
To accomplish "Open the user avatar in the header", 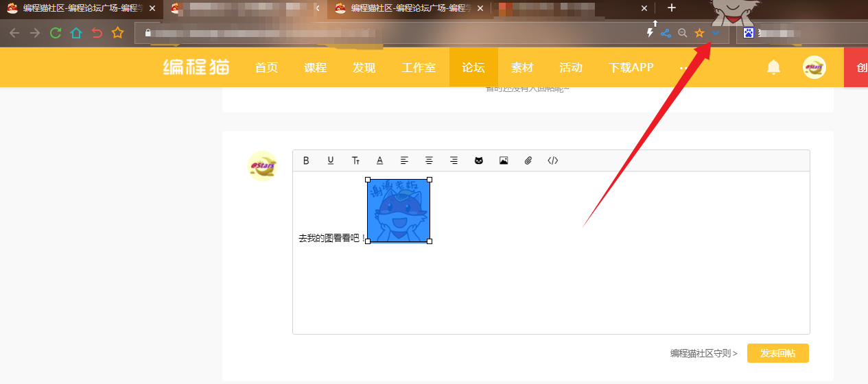I will (814, 67).
